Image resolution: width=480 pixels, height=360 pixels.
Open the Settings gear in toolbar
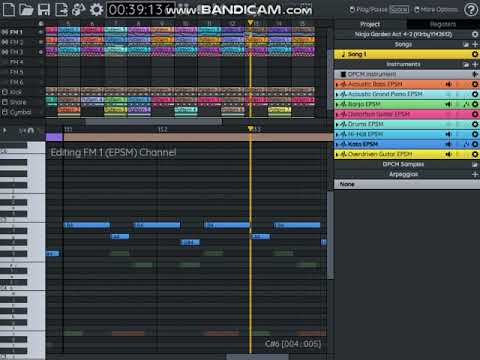pos(96,9)
